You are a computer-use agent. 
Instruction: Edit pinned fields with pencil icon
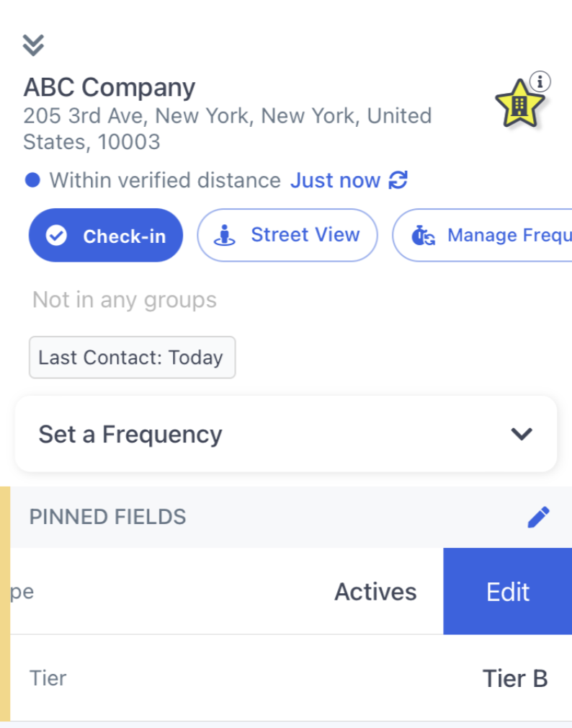(x=538, y=518)
